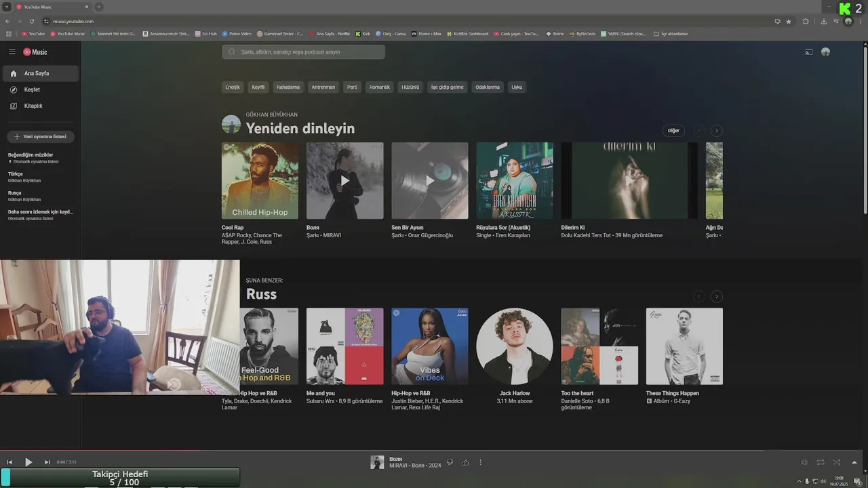The image size is (868, 488).
Task: Select the Uyku mood chip
Action: click(x=517, y=87)
